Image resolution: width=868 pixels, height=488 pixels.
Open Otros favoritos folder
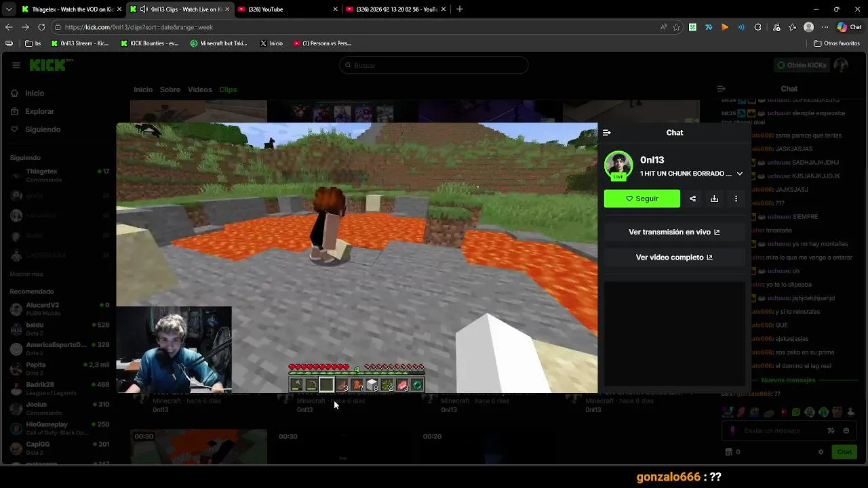(x=837, y=43)
